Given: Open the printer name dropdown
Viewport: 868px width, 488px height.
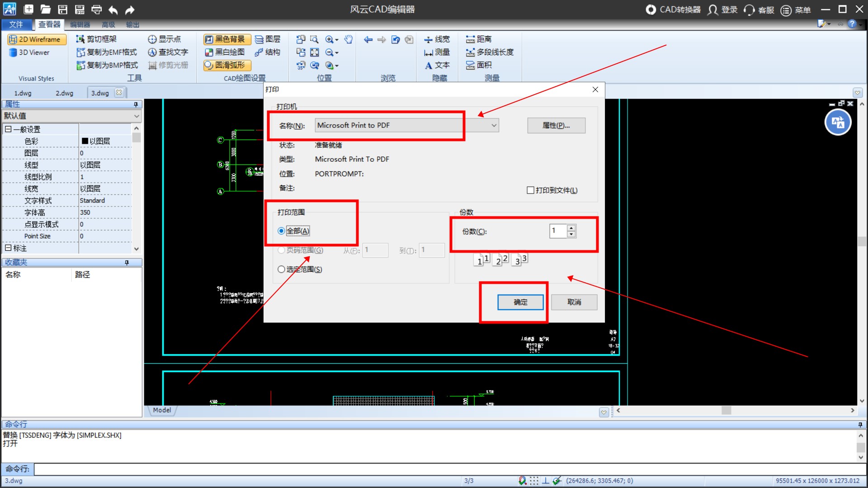Looking at the screenshot, I should [494, 126].
